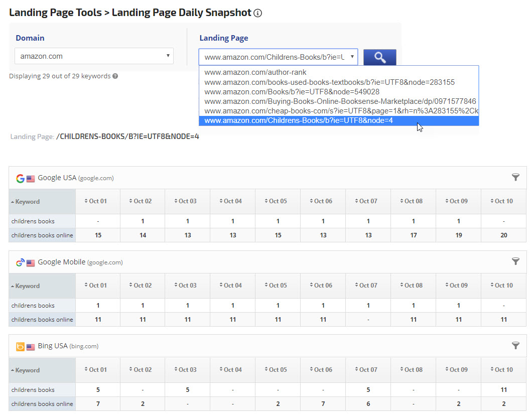Sort Google USA table by Oct 01
This screenshot has width=532, height=417.
click(x=98, y=201)
